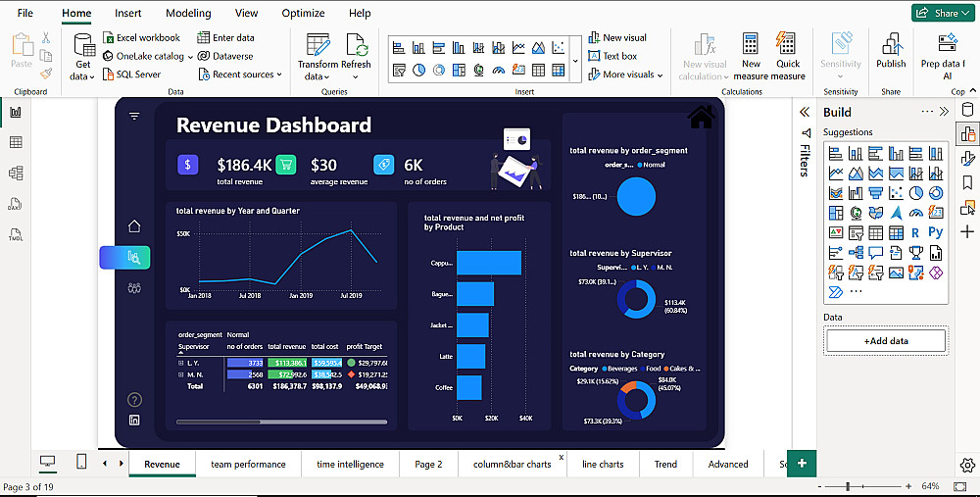
Task: Open report settings gear icon
Action: 967,465
